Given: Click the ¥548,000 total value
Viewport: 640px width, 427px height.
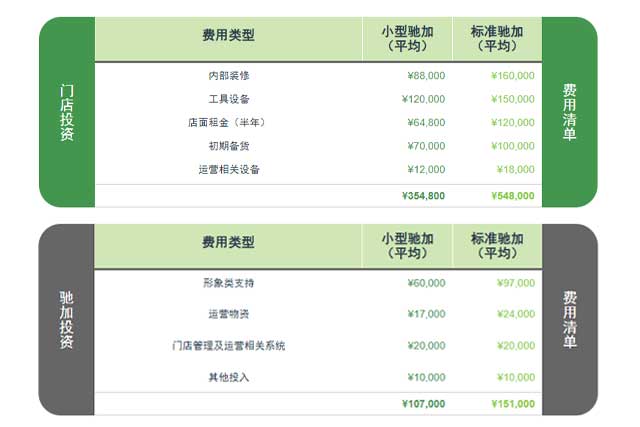Looking at the screenshot, I should tap(513, 196).
